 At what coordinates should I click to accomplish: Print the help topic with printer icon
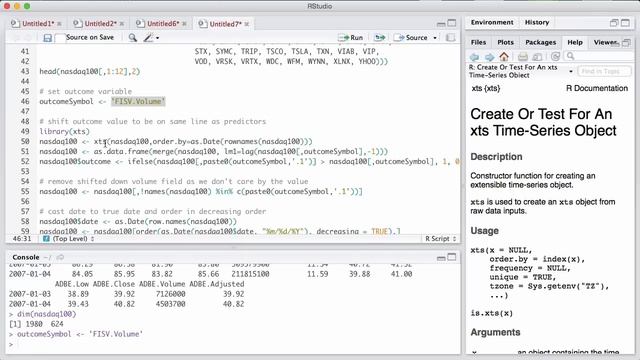(523, 57)
